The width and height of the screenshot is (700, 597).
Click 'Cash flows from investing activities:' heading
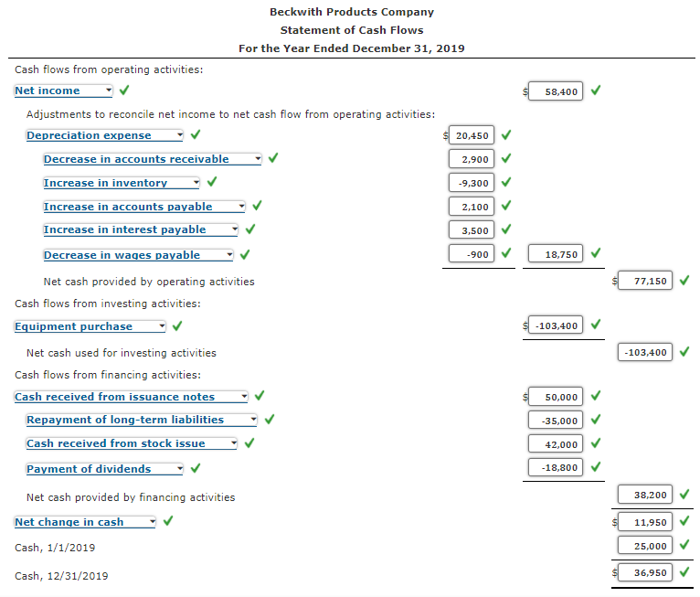(x=108, y=304)
